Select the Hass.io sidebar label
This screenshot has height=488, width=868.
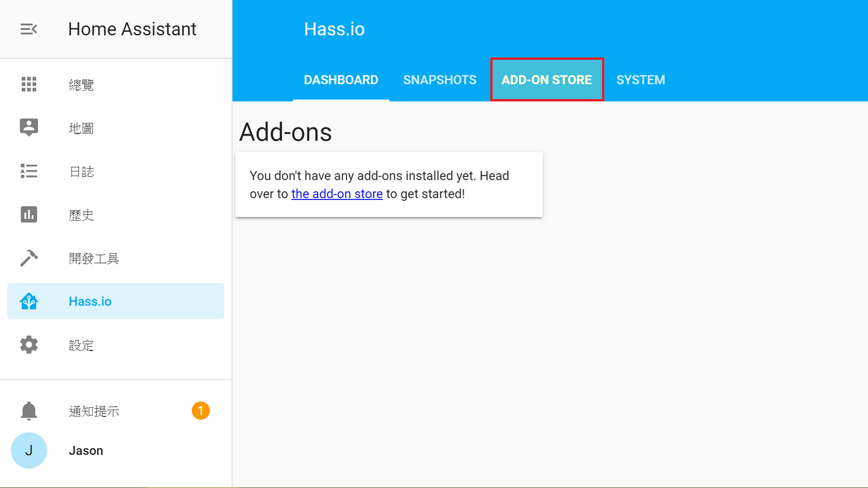(x=90, y=302)
